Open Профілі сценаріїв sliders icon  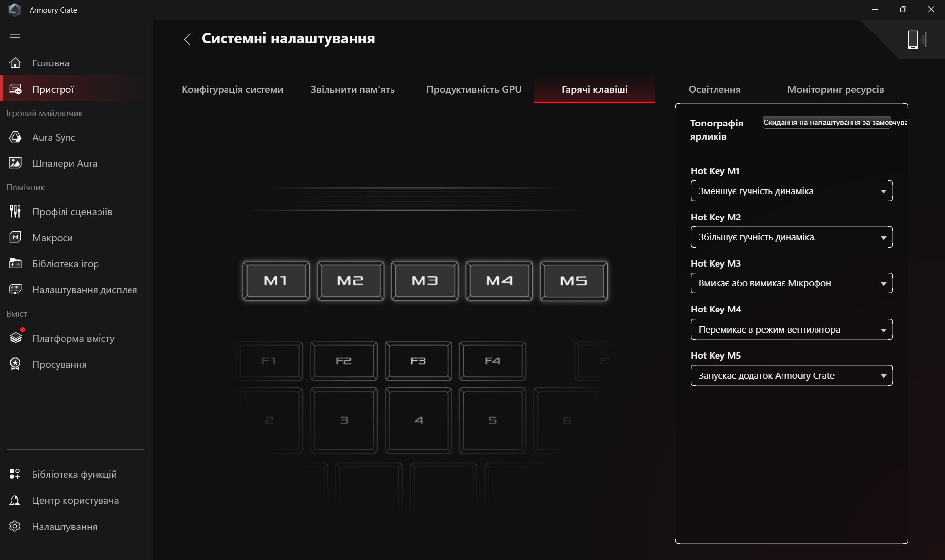coord(15,212)
